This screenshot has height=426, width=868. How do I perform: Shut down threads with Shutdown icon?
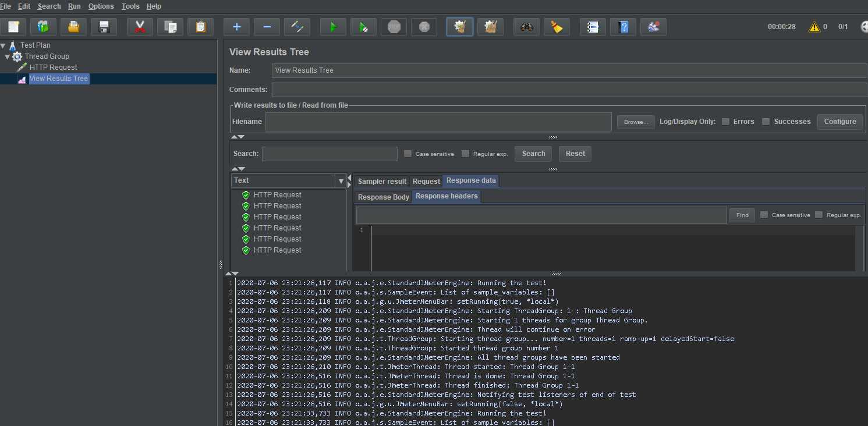pos(424,27)
